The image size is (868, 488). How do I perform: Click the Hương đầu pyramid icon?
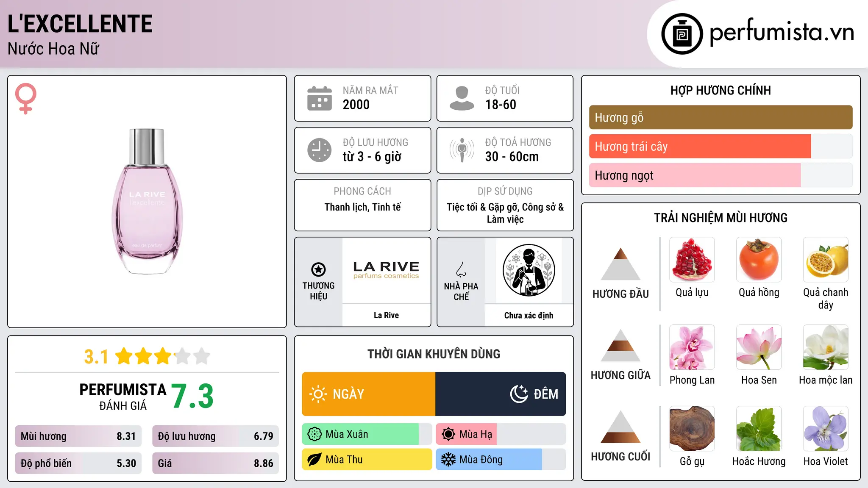[x=620, y=264]
